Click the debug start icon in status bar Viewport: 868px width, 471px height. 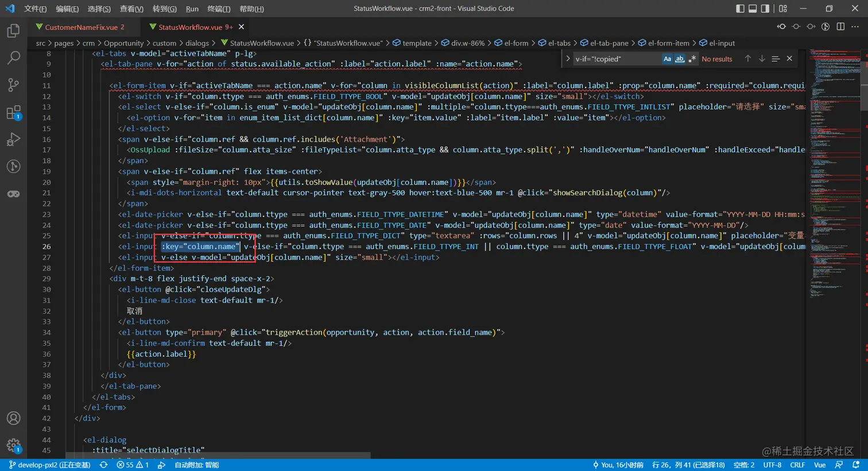coord(162,465)
